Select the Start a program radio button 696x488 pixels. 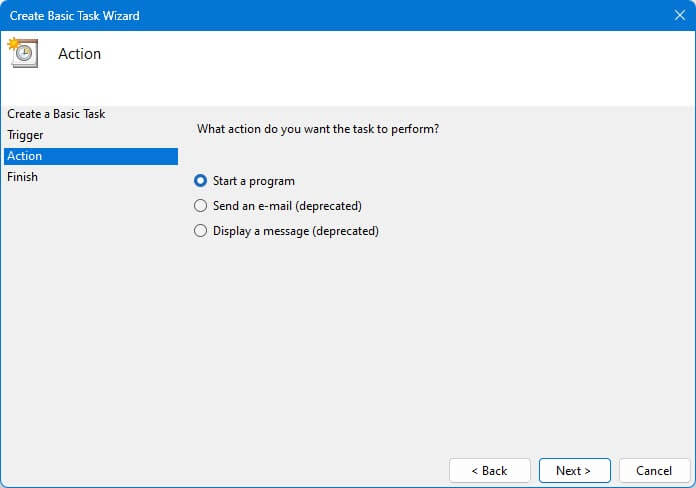[200, 181]
